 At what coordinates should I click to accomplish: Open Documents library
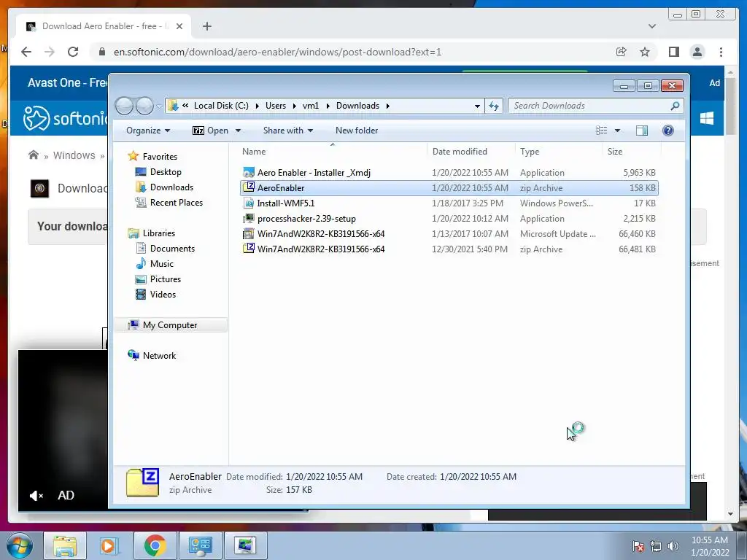coord(172,249)
